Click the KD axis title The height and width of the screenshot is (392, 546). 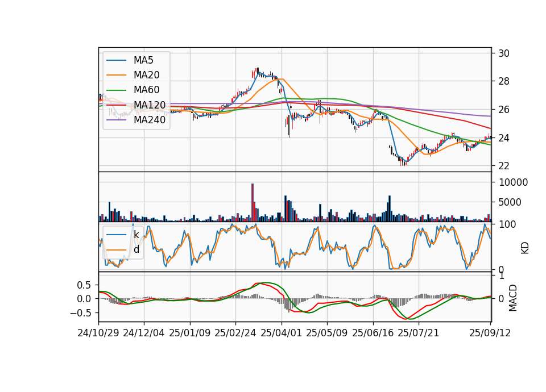(x=525, y=248)
